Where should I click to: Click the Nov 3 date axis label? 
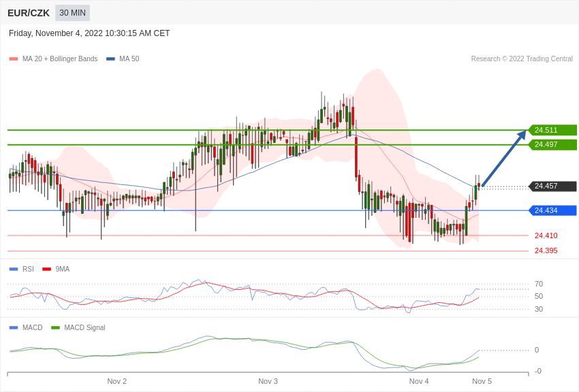click(x=268, y=381)
